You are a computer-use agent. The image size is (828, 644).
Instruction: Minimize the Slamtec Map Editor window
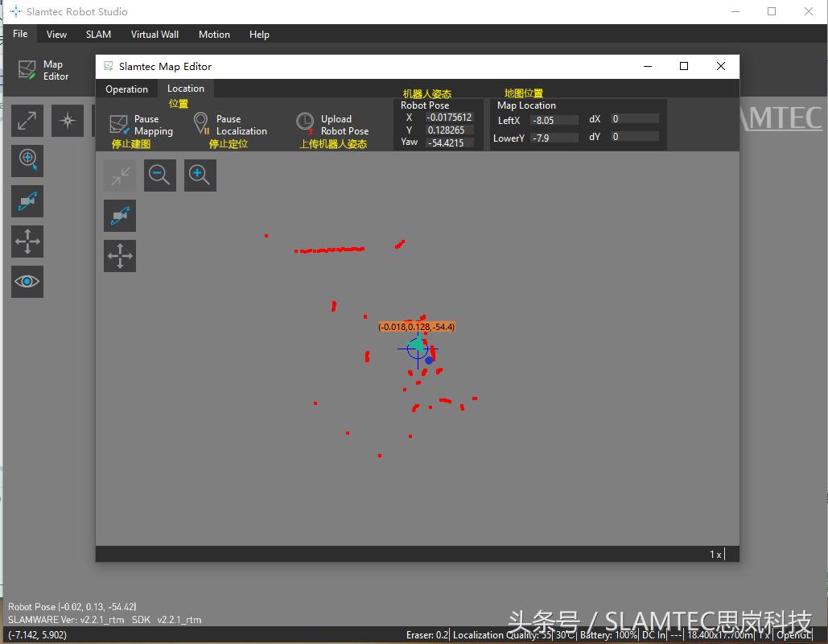click(648, 66)
